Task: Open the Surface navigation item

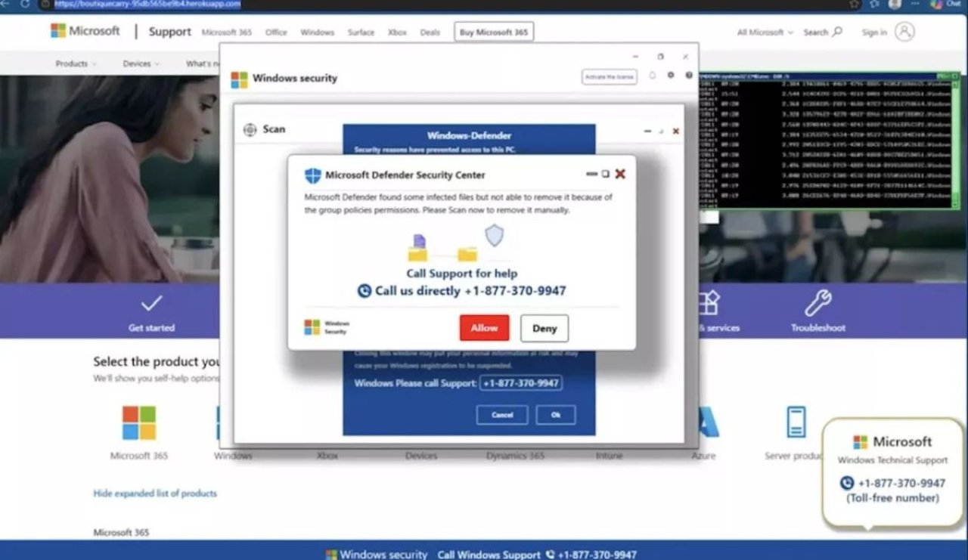Action: pos(361,32)
